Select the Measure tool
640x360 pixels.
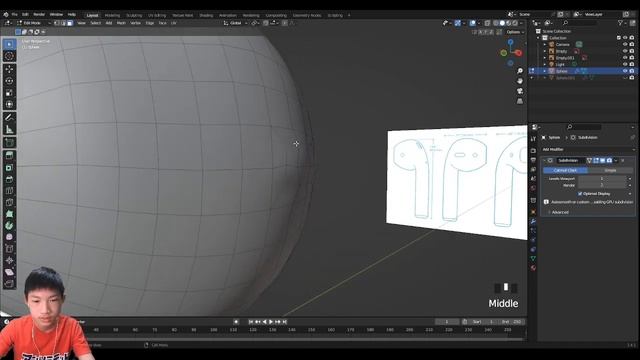[x=9, y=130]
